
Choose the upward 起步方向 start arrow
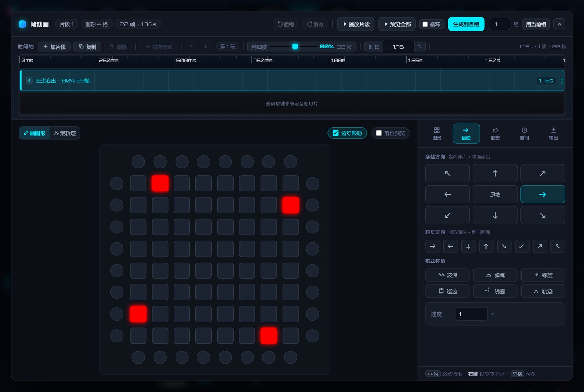486,247
